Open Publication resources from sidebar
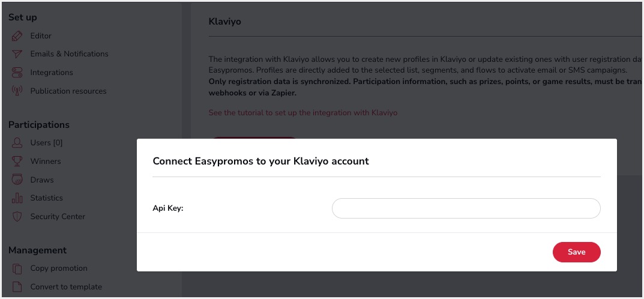This screenshot has height=299, width=644. (68, 91)
